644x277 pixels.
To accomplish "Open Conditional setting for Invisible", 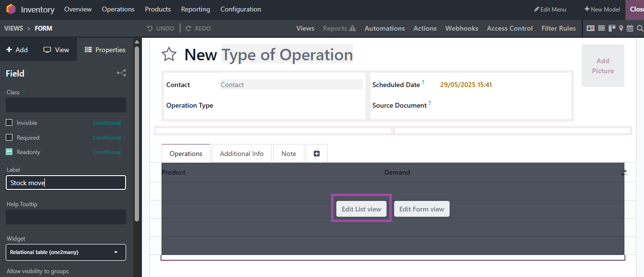I will coord(107,123).
